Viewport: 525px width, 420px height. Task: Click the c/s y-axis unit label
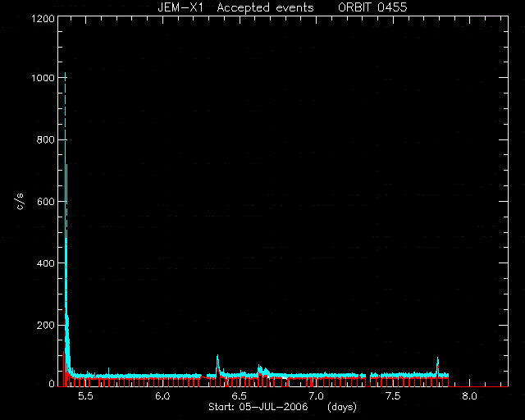[20, 202]
